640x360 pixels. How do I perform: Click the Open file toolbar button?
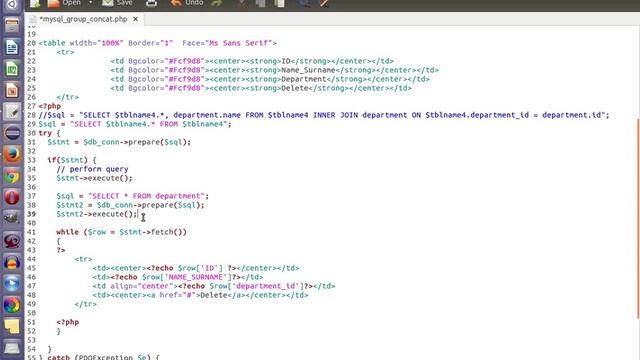64,3
